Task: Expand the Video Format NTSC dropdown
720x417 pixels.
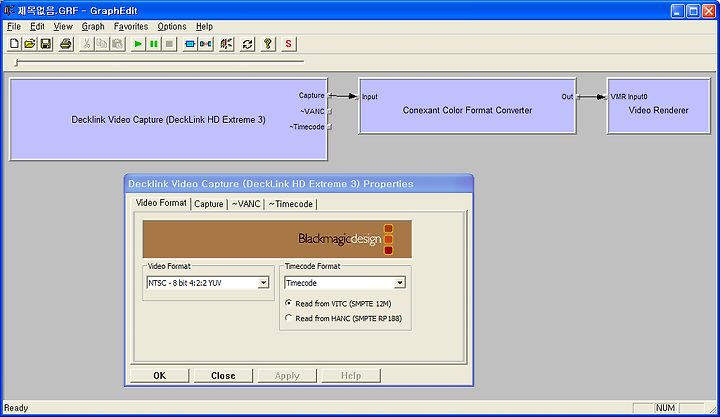Action: coord(263,283)
